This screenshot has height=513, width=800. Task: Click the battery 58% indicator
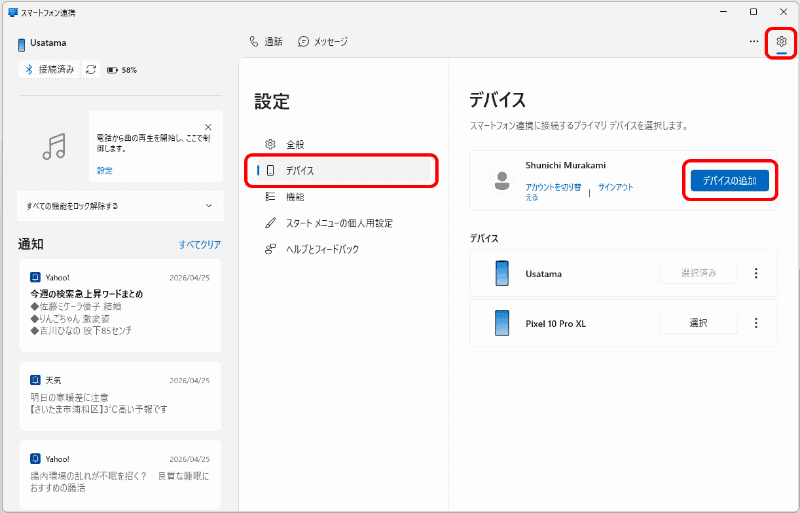point(122,70)
